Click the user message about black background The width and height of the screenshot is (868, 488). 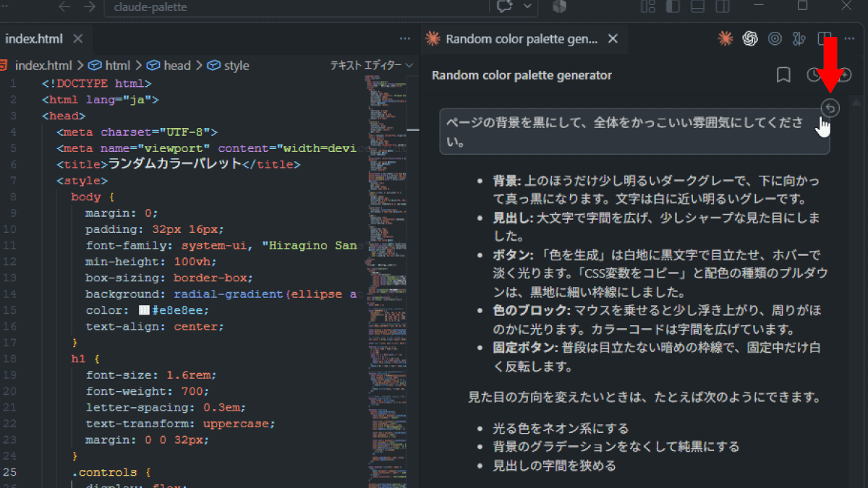pyautogui.click(x=634, y=132)
